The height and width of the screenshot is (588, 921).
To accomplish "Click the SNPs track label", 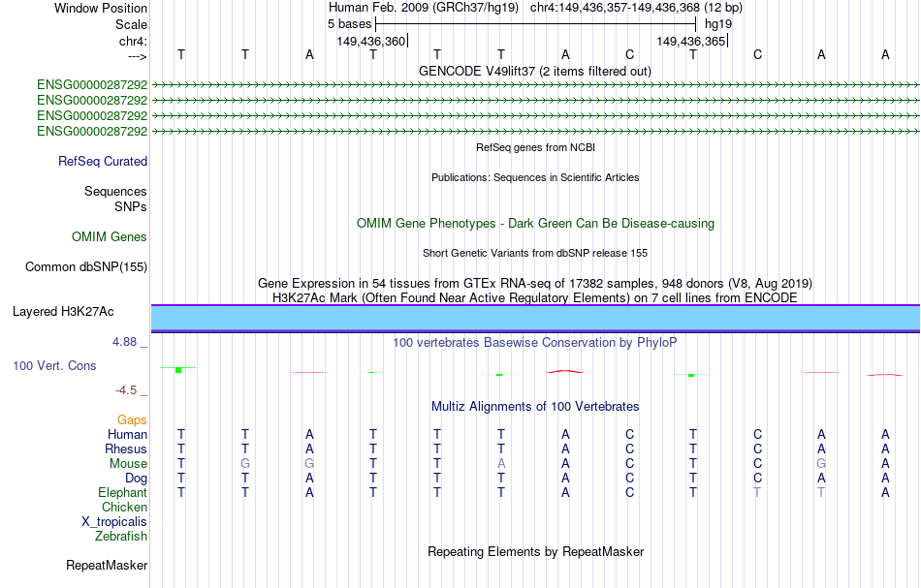I will click(x=131, y=206).
